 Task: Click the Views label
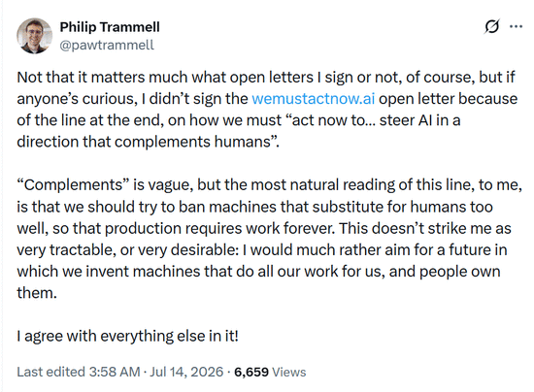[288, 372]
